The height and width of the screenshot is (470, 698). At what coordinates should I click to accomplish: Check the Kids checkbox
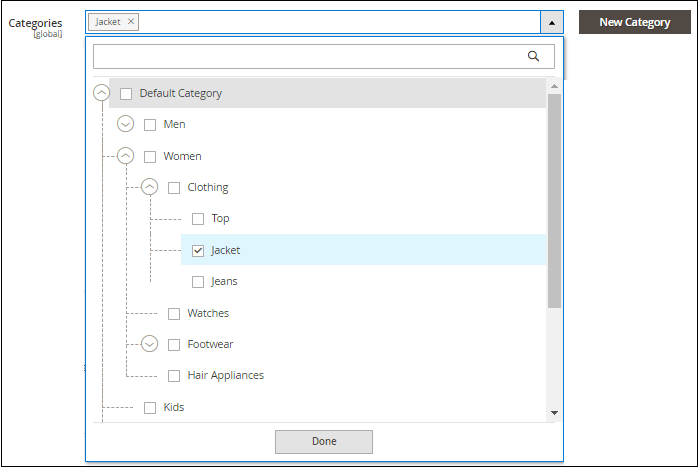[150, 408]
